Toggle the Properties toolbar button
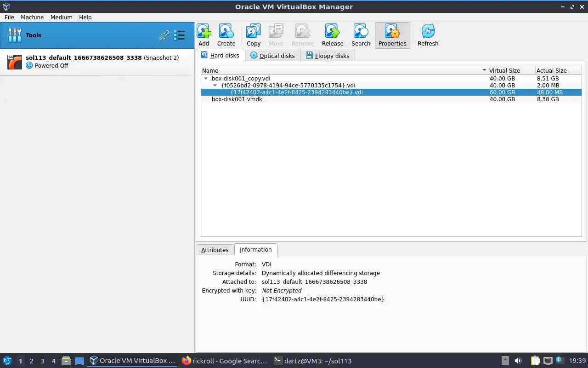 coord(392,35)
